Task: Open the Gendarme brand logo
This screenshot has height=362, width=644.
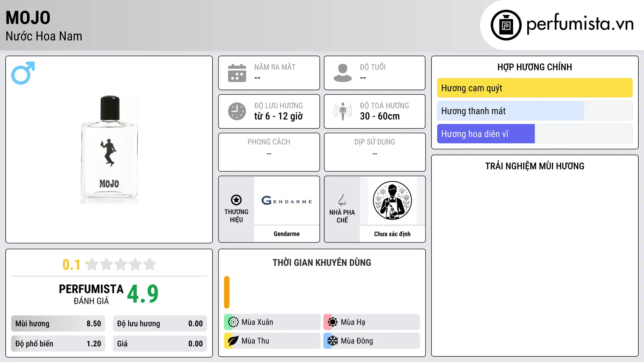Action: coord(287,200)
